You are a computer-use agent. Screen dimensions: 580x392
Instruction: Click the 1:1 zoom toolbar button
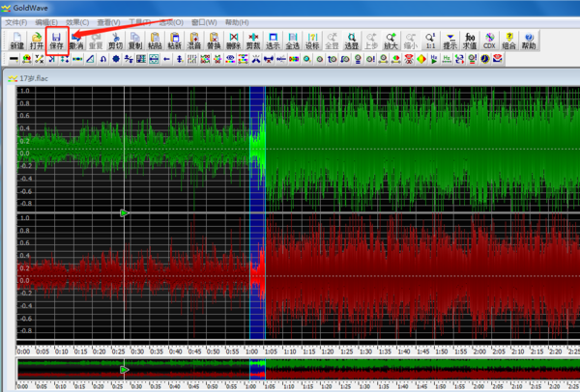[429, 41]
